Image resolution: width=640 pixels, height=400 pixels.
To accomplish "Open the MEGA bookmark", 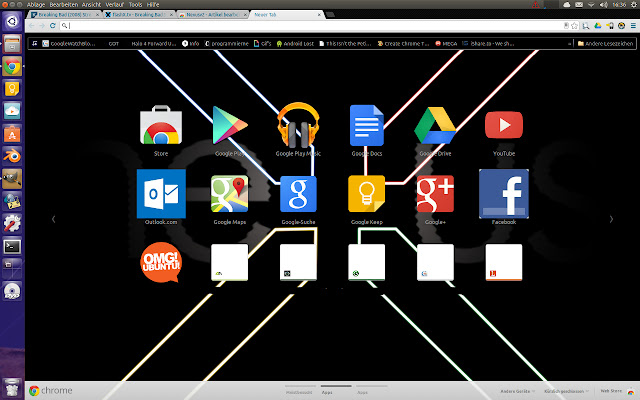I will point(446,44).
